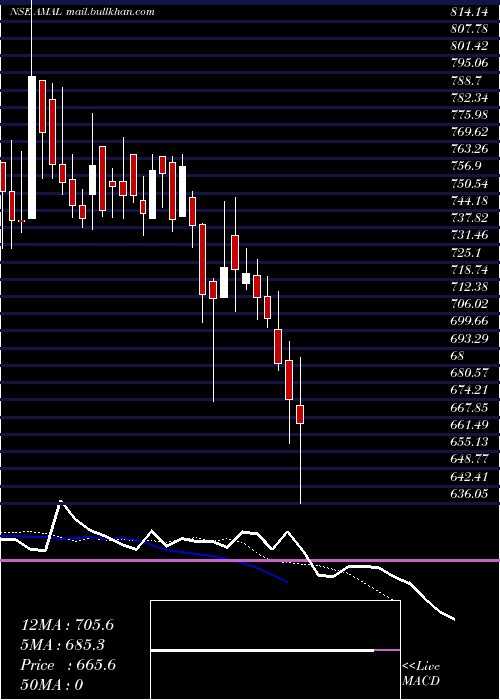Image resolution: width=500 pixels, height=700 pixels.
Task: Click the 50MA : 0 readout
Action: pos(52,685)
